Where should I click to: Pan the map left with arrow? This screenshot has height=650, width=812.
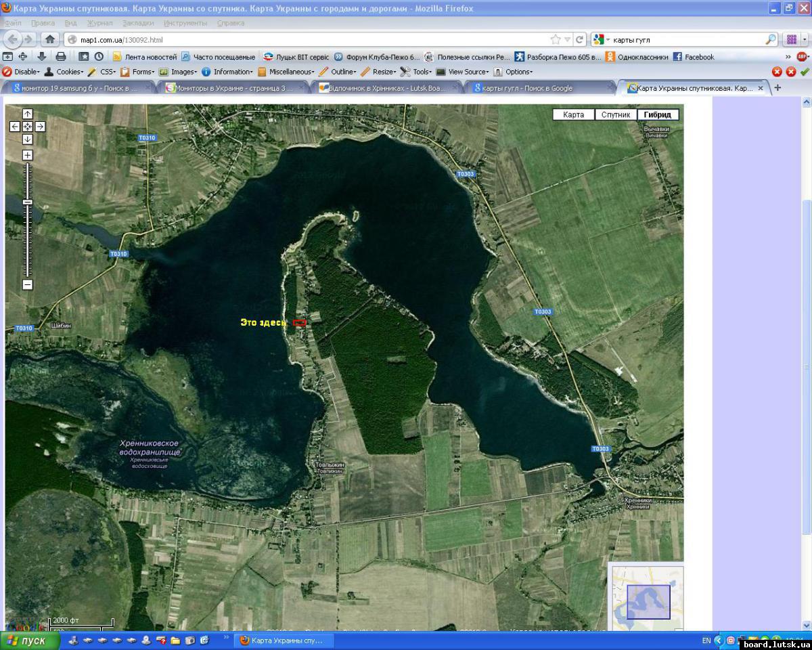tap(15, 127)
